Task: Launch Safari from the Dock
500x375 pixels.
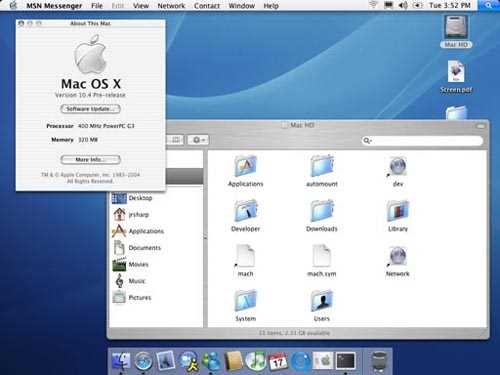Action: coord(143,361)
